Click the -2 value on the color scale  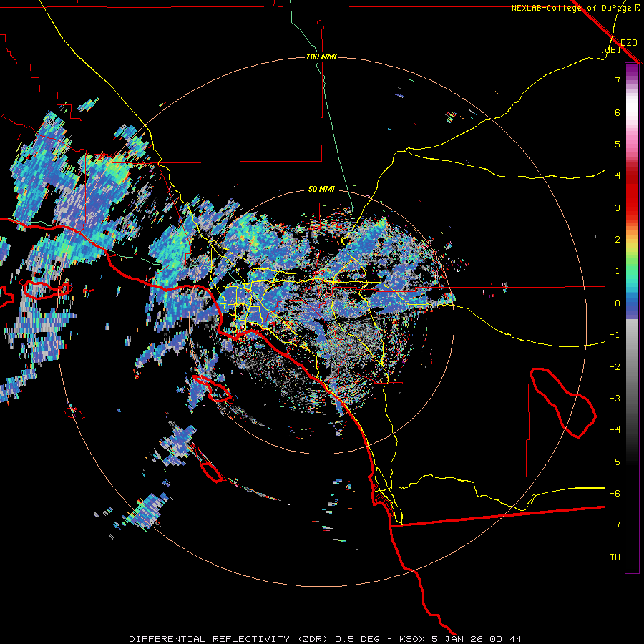coord(615,367)
